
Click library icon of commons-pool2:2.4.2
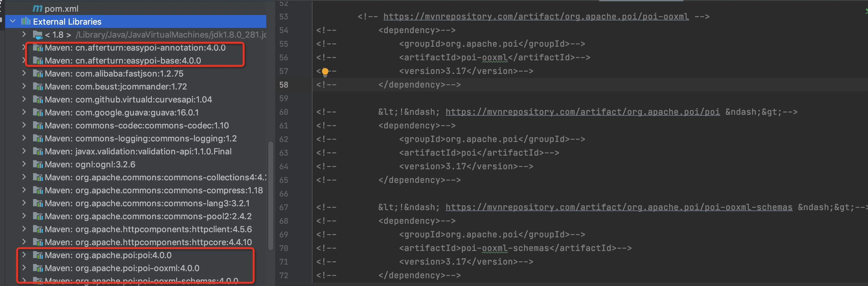point(38,217)
